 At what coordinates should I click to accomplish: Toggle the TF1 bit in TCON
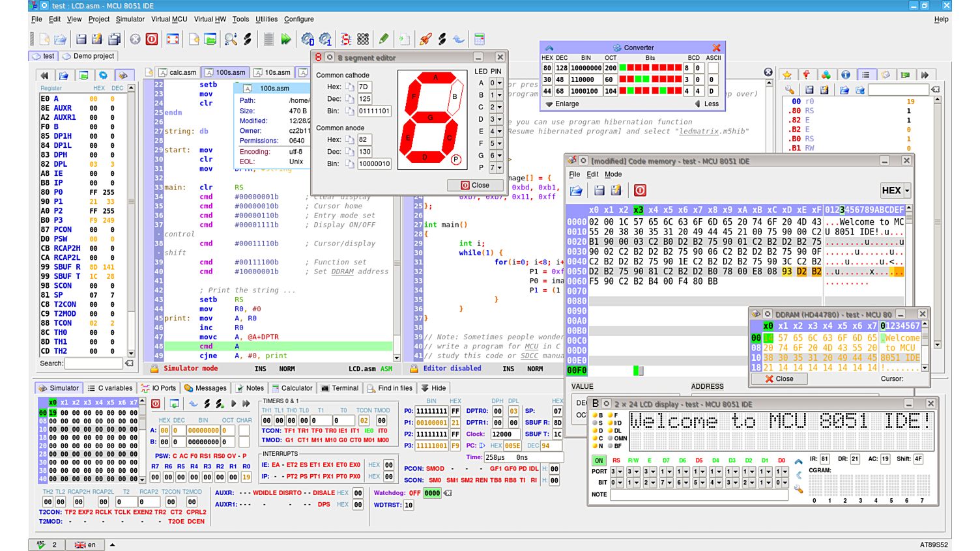pyautogui.click(x=290, y=431)
